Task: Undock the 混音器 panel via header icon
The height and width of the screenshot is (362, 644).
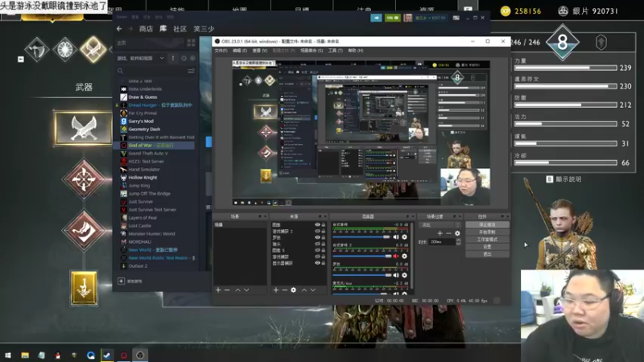Action: (407, 216)
